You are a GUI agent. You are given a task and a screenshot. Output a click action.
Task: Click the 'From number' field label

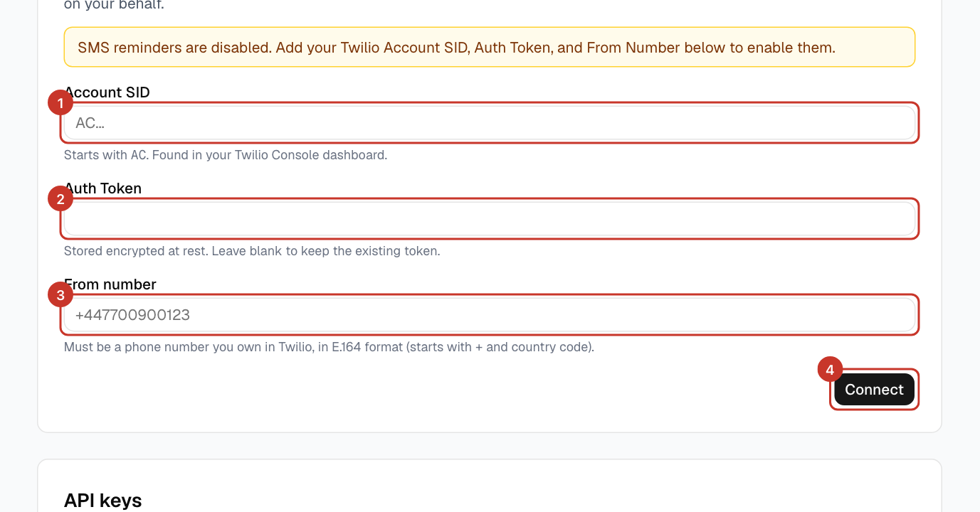click(x=110, y=284)
